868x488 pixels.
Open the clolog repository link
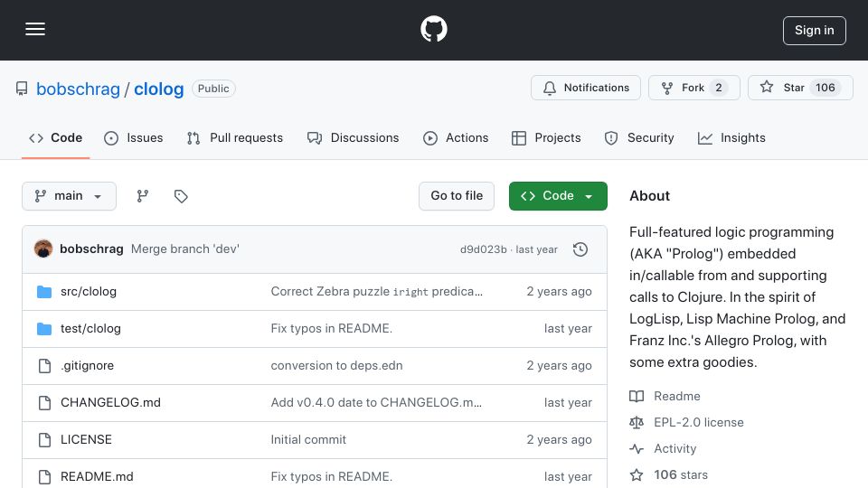[159, 89]
